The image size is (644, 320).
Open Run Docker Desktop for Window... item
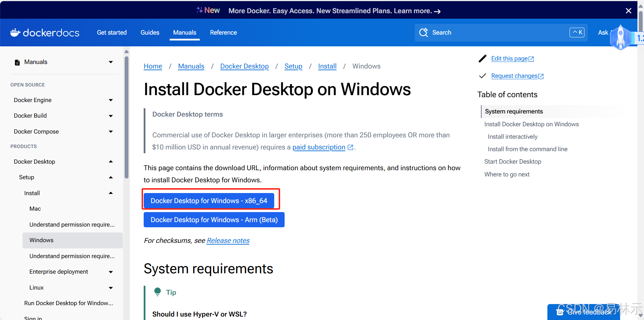pos(69,303)
